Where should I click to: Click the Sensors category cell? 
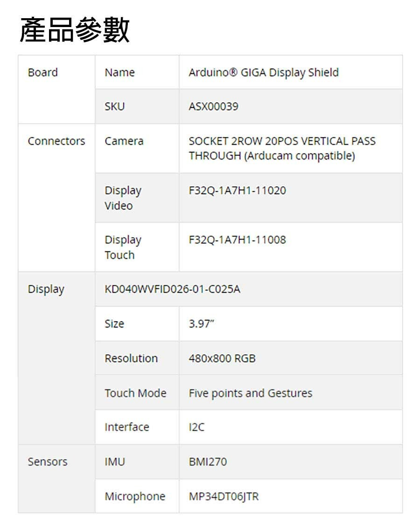click(47, 462)
